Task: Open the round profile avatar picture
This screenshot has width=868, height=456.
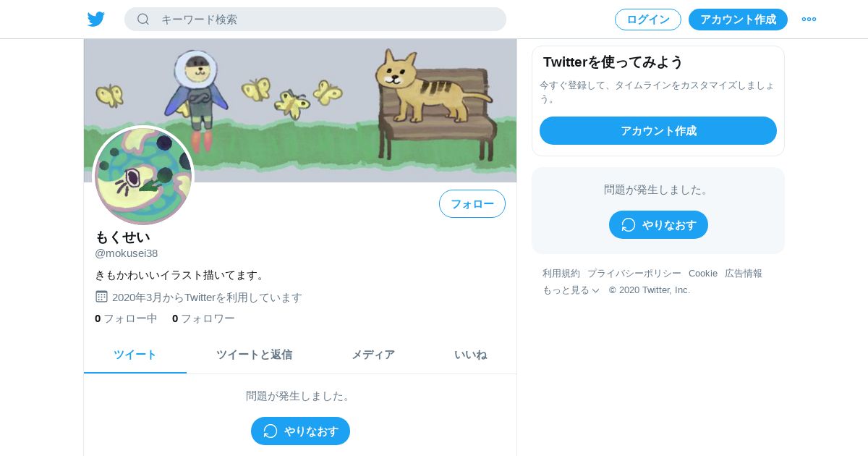Action: coord(143,175)
